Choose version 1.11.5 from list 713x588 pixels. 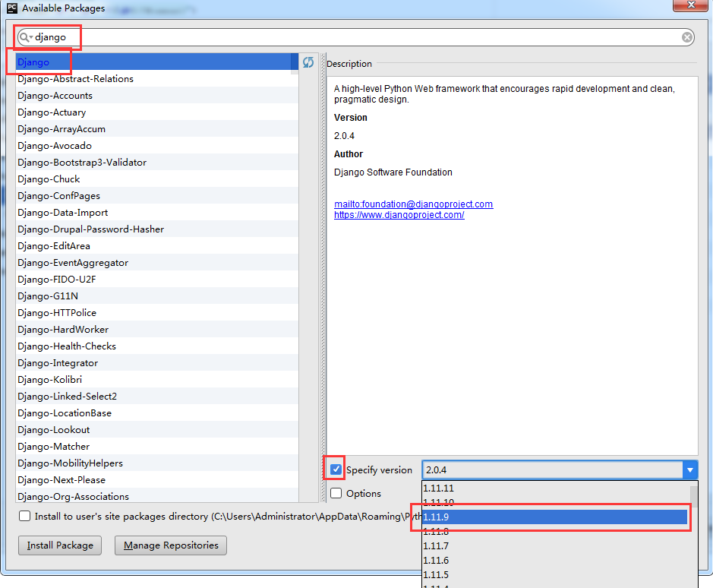[556, 575]
